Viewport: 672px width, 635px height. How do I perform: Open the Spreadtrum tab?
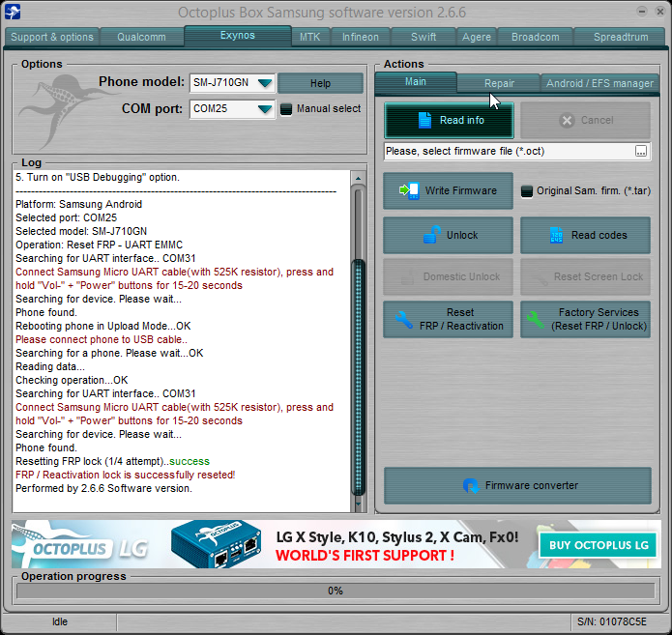pos(621,37)
